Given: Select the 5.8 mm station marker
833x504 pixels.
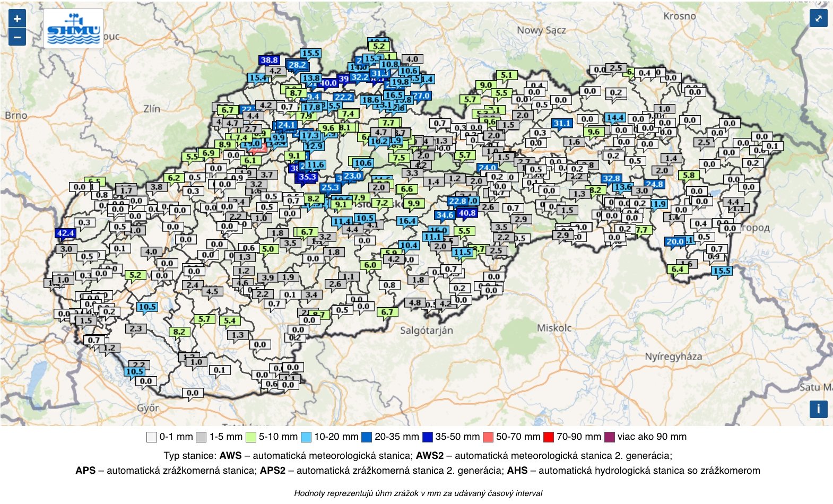Looking at the screenshot, I should pos(689,175).
